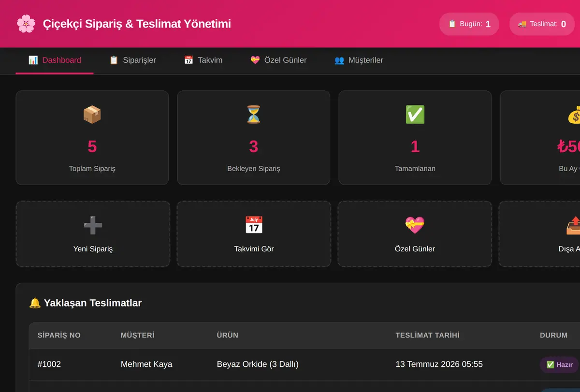Image resolution: width=580 pixels, height=392 pixels.
Task: Click the money bag icon
Action: [574, 115]
